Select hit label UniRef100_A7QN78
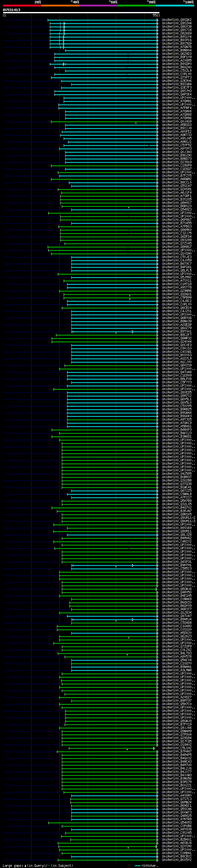The image size is (197, 868). pyautogui.click(x=177, y=47)
